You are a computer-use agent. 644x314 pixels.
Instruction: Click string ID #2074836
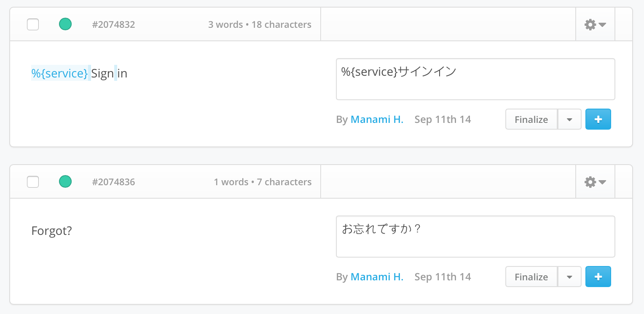click(x=113, y=182)
